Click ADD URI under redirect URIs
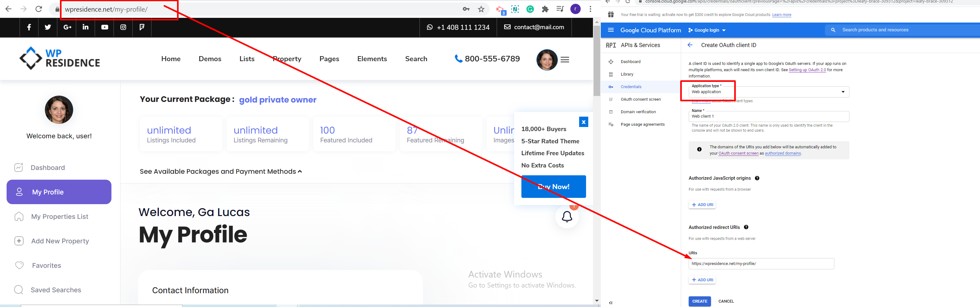The height and width of the screenshot is (307, 980). 702,280
